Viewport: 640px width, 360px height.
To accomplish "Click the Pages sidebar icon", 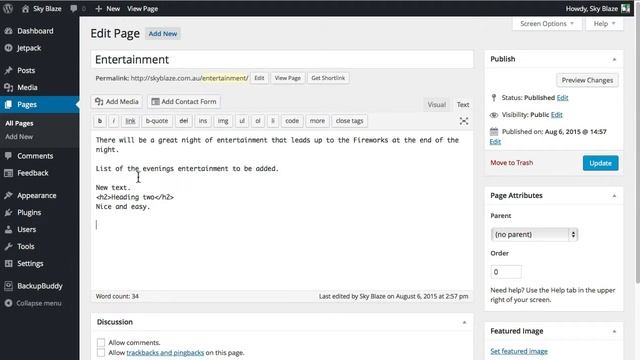I will (9, 104).
